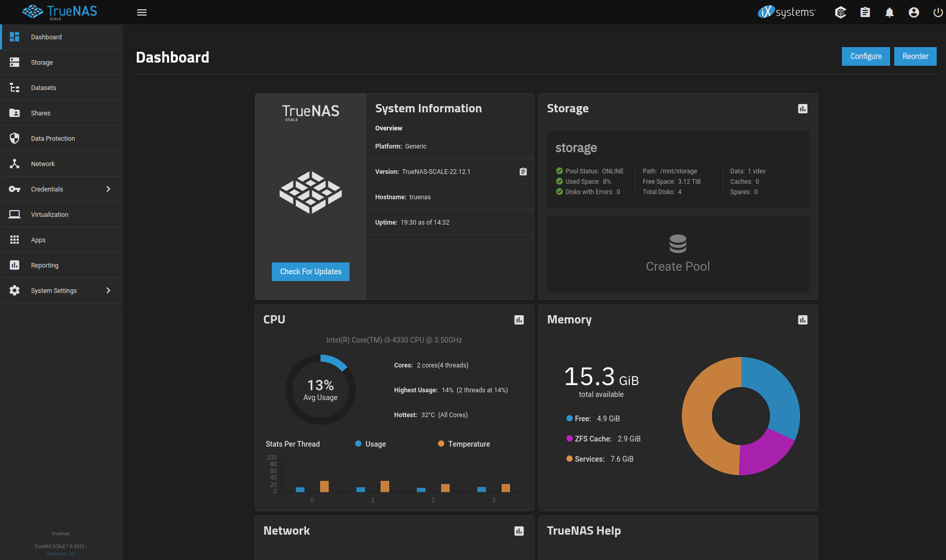Click the Datasets tree icon
This screenshot has width=946, height=560.
coord(14,87)
